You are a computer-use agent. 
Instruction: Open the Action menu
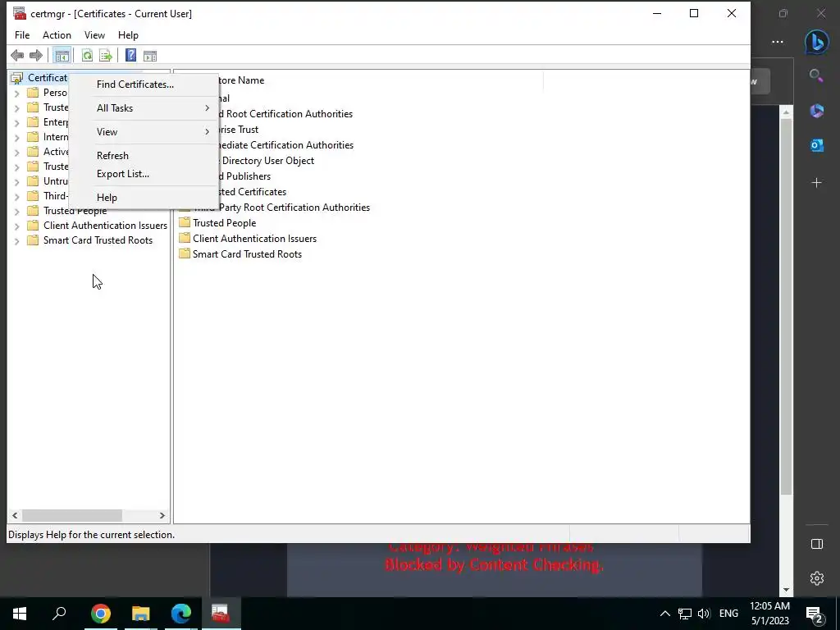(57, 35)
